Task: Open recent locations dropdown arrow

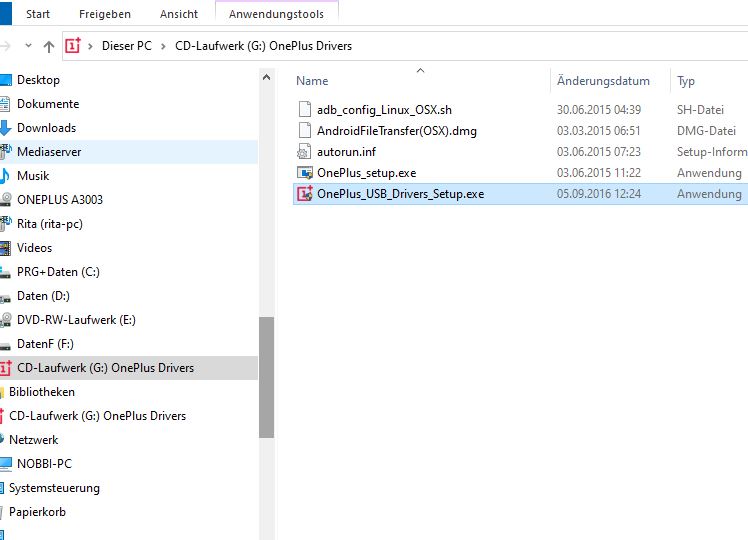Action: pyautogui.click(x=28, y=46)
